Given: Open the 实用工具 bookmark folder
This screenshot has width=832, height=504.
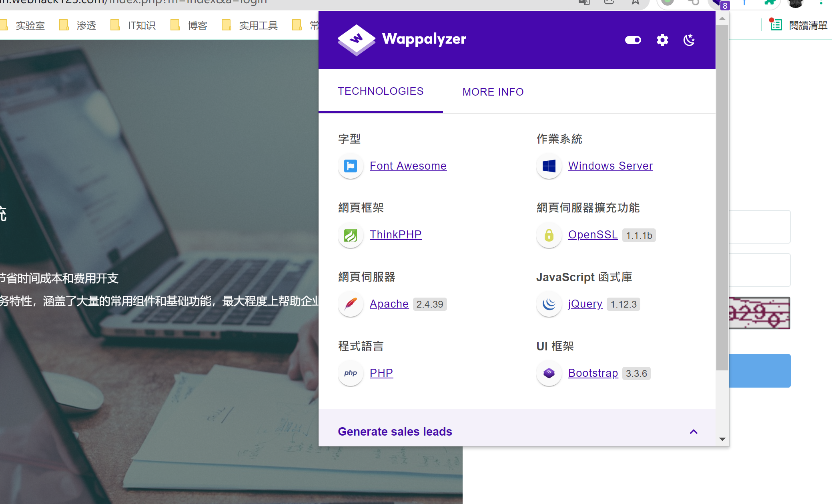Looking at the screenshot, I should pos(251,26).
